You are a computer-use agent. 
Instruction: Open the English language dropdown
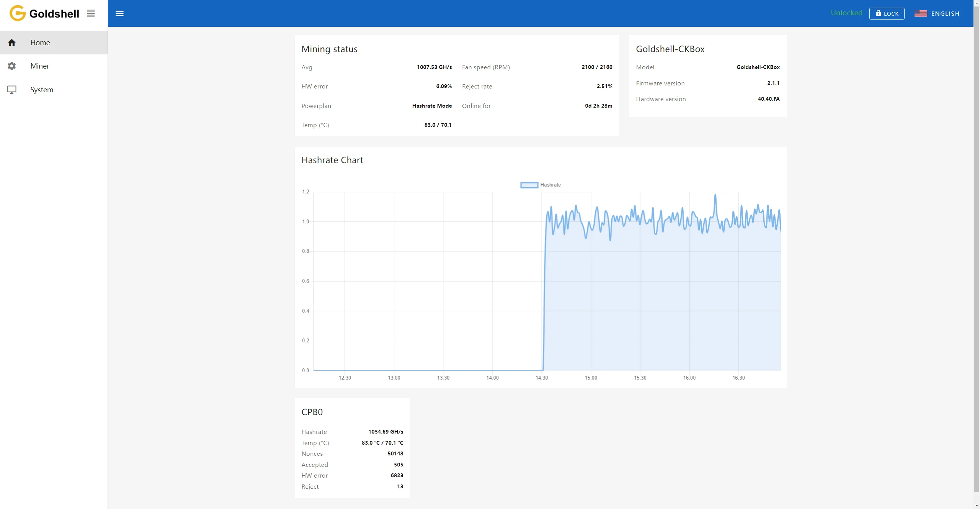coord(945,13)
